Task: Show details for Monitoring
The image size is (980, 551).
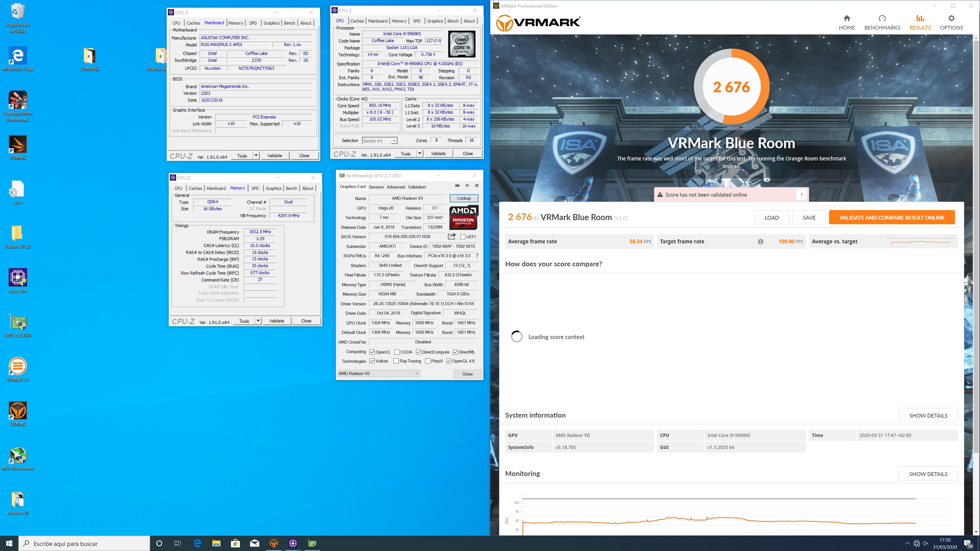Action: tap(928, 474)
